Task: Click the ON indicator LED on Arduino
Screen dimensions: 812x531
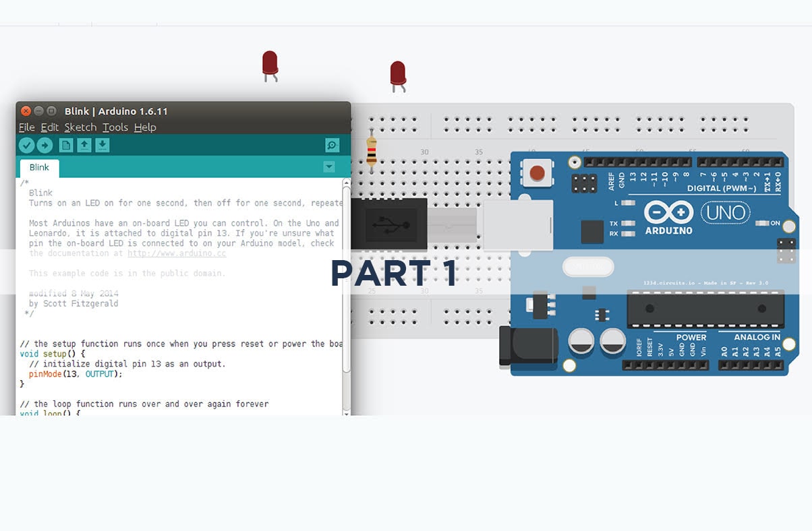Action: click(761, 223)
